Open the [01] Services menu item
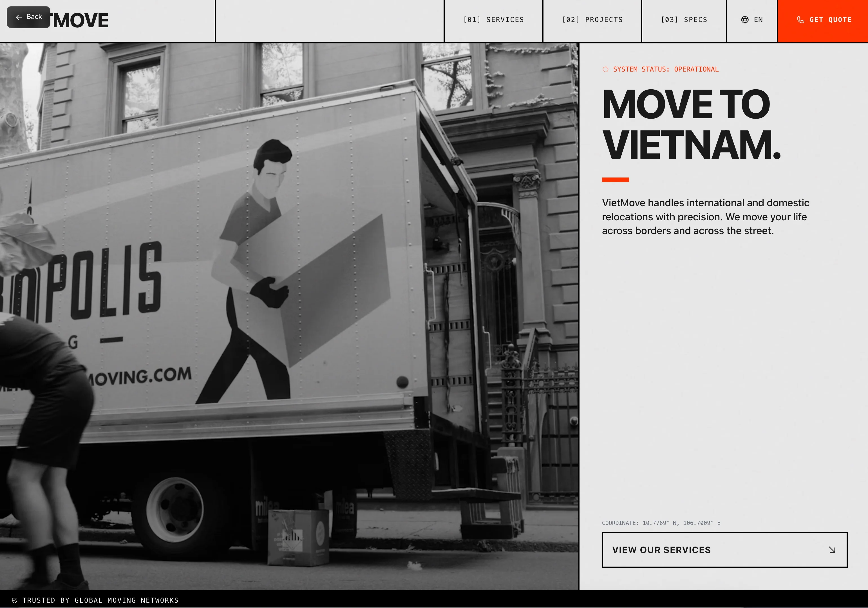 pyautogui.click(x=493, y=20)
